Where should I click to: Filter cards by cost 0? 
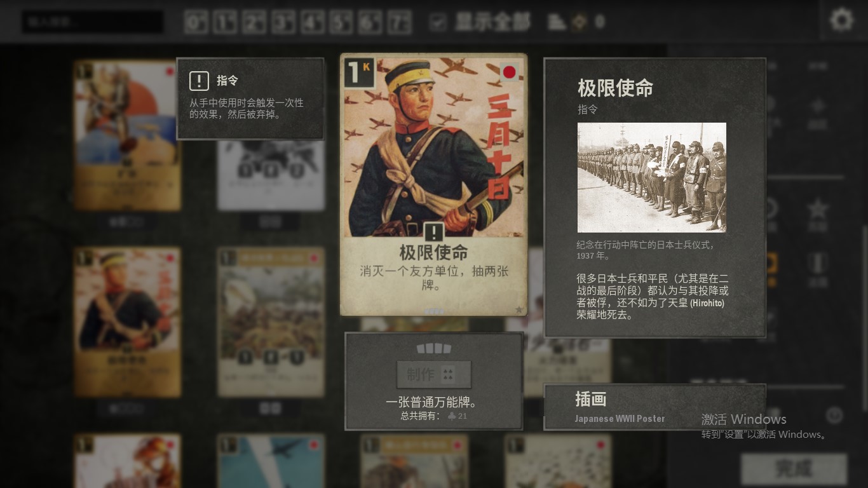pyautogui.click(x=196, y=22)
